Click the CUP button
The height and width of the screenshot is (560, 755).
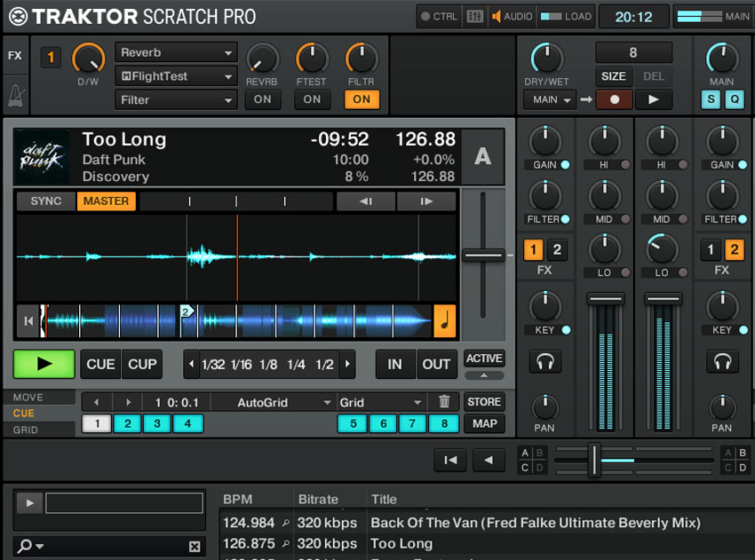(142, 364)
